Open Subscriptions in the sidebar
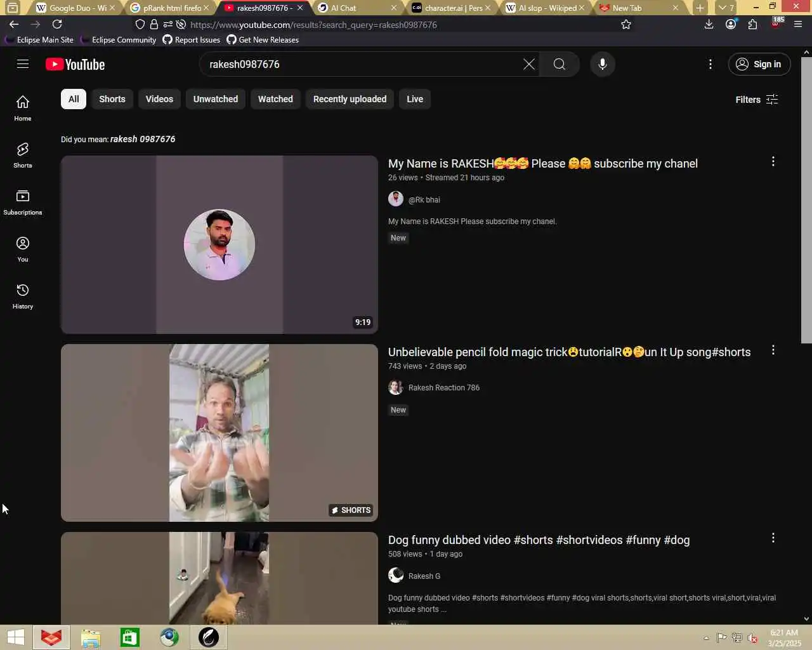The image size is (812, 650). click(23, 202)
